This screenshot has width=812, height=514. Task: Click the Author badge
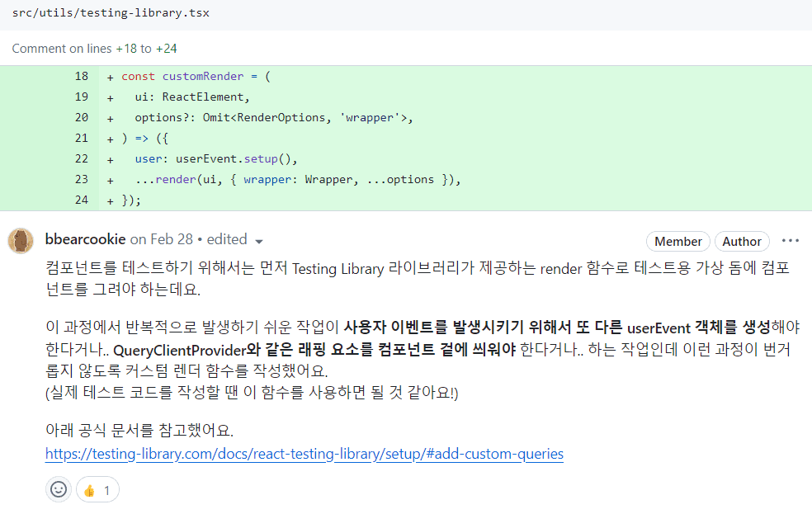(741, 241)
